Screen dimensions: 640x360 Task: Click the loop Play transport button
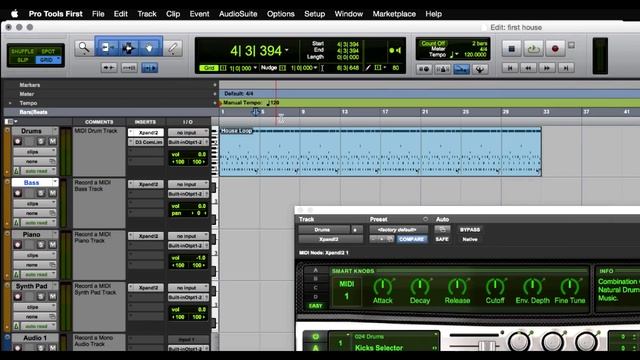[x=533, y=49]
